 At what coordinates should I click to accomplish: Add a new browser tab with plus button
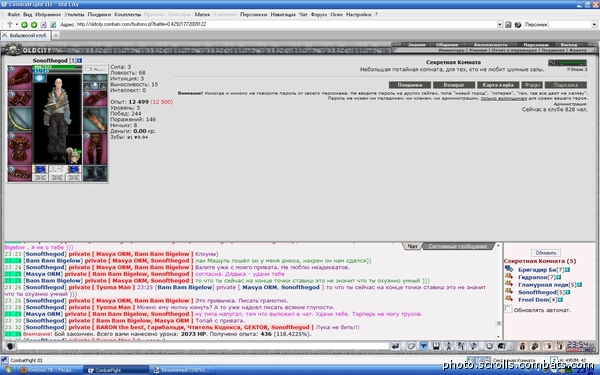[x=55, y=36]
